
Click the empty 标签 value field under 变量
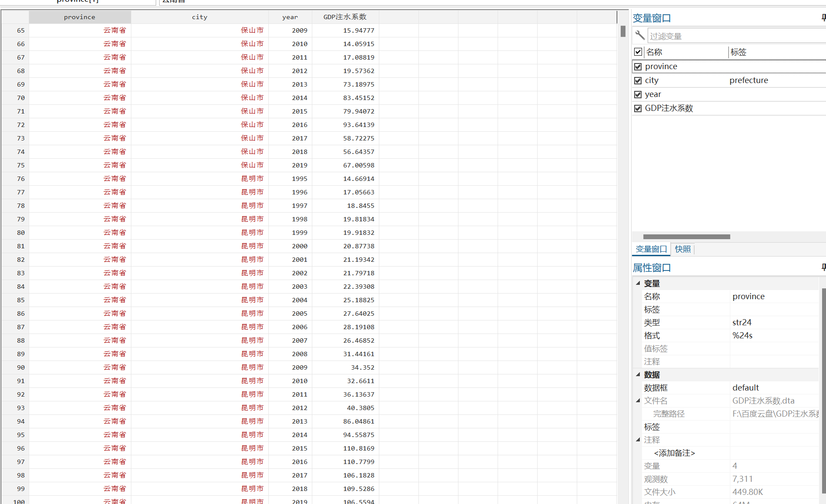coord(774,309)
